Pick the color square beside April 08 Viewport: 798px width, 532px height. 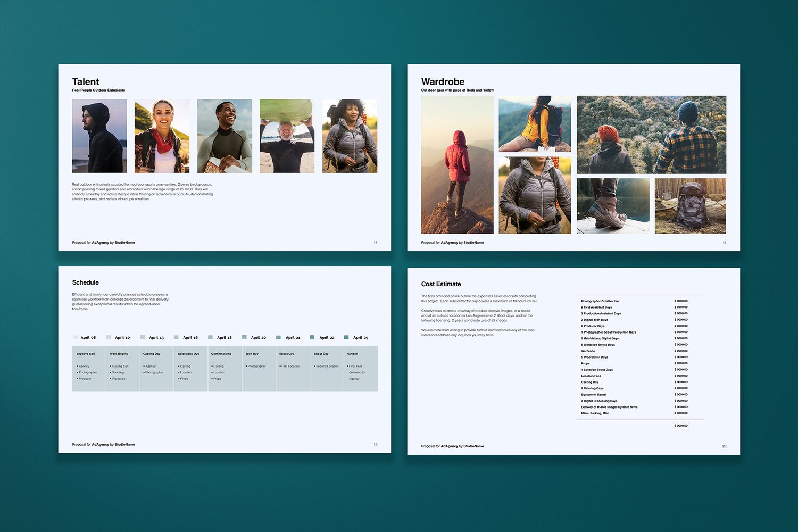click(76, 337)
